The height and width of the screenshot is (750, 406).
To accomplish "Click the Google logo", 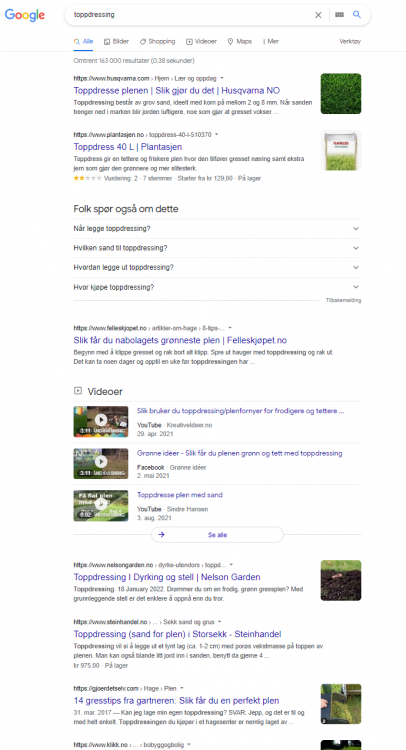I will point(25,15).
